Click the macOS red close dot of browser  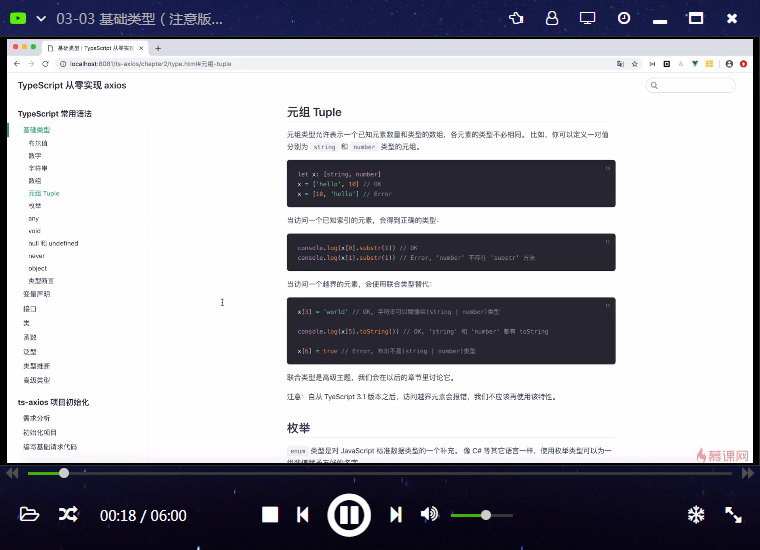[x=16, y=47]
